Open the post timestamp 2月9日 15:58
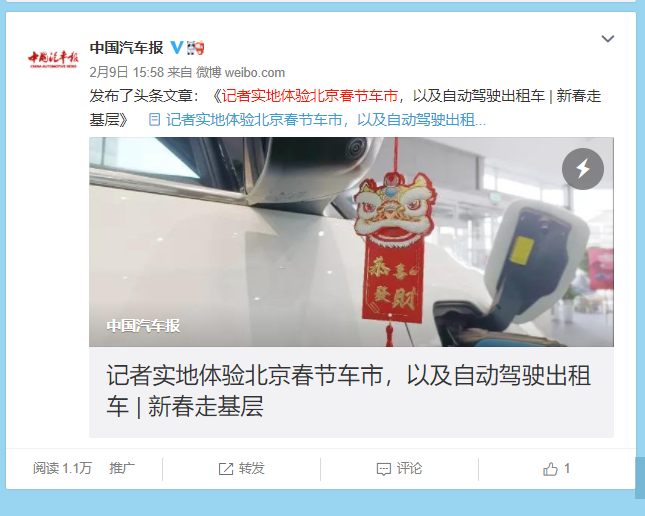This screenshot has height=516, width=645. (x=127, y=72)
